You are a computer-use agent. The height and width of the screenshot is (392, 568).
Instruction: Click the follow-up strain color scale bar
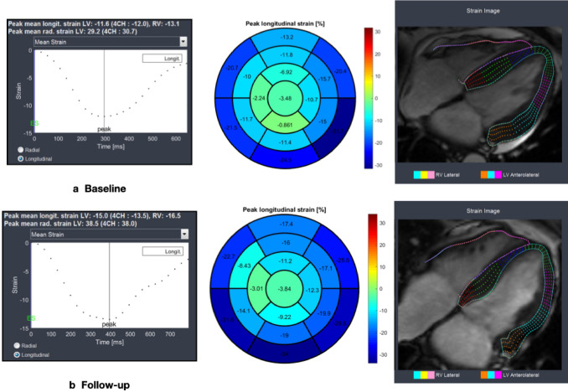coord(373,288)
